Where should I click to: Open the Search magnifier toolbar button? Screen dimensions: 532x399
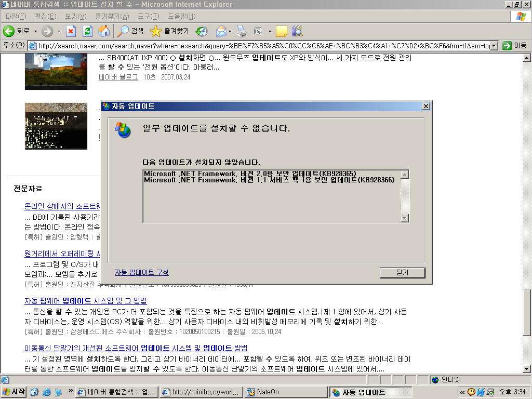(130, 31)
